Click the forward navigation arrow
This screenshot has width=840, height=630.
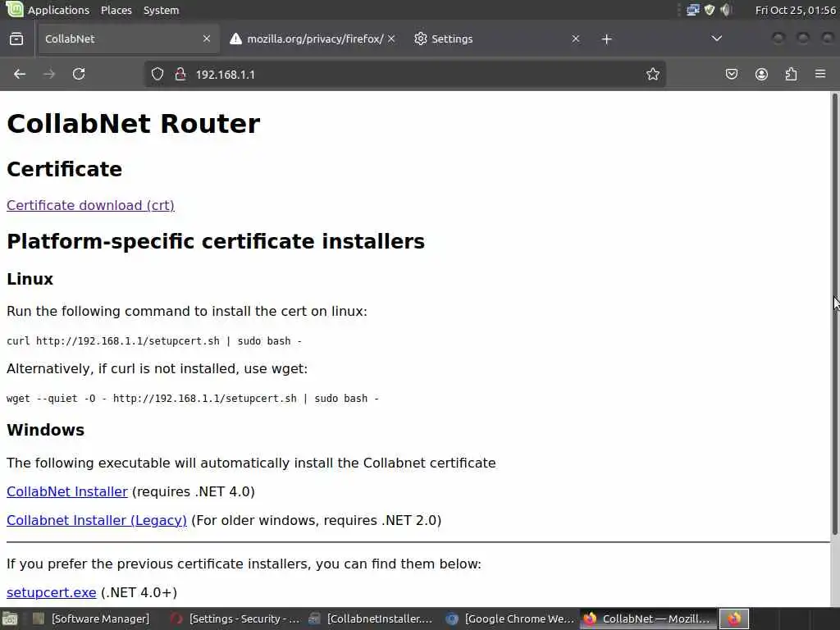(x=49, y=74)
